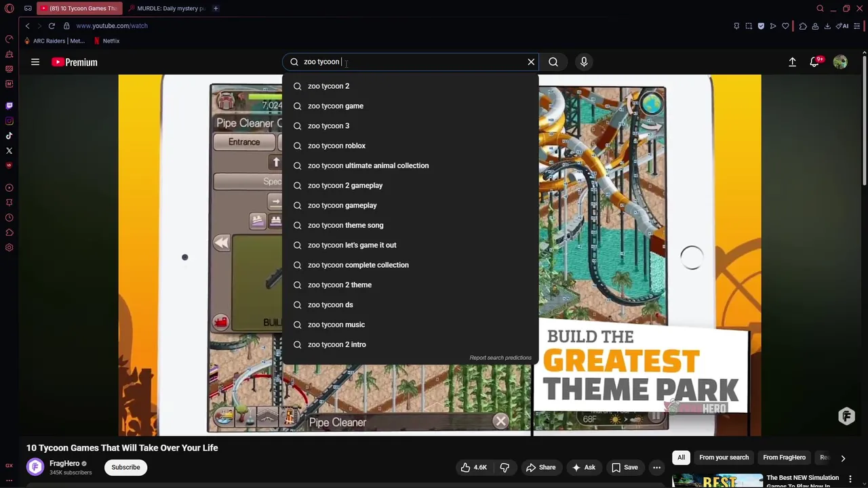Screen dimensions: 868x488
Task: Open sidebar settings gear icon
Action: pos(9,247)
